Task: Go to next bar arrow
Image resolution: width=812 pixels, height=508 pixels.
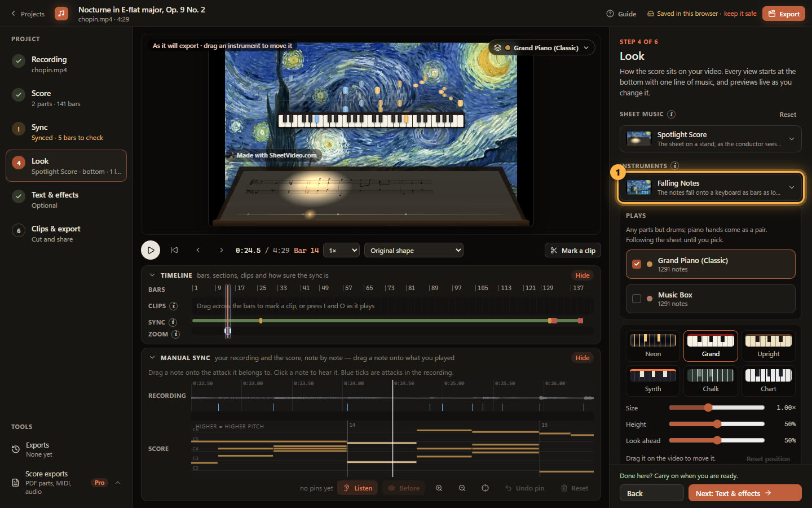Action: [x=222, y=250]
